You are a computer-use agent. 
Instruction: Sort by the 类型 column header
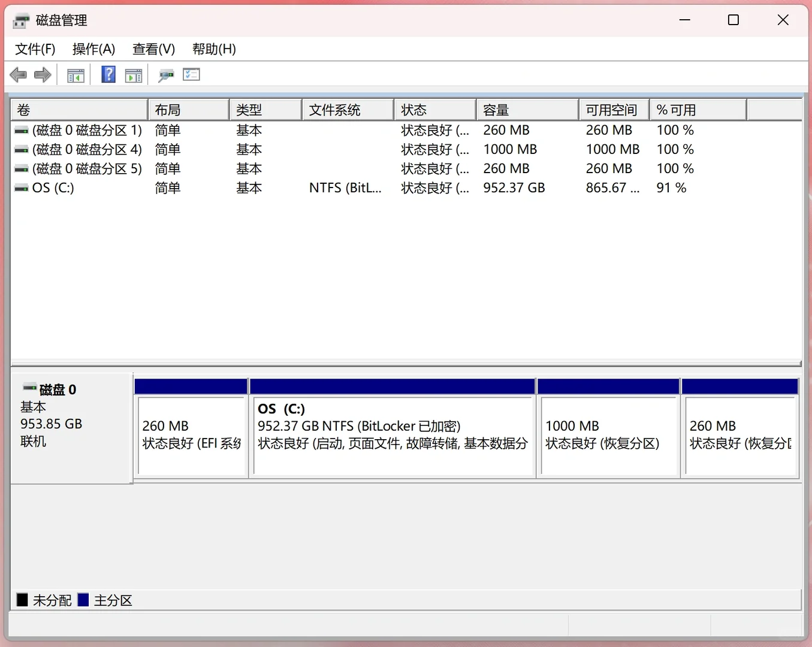point(265,110)
